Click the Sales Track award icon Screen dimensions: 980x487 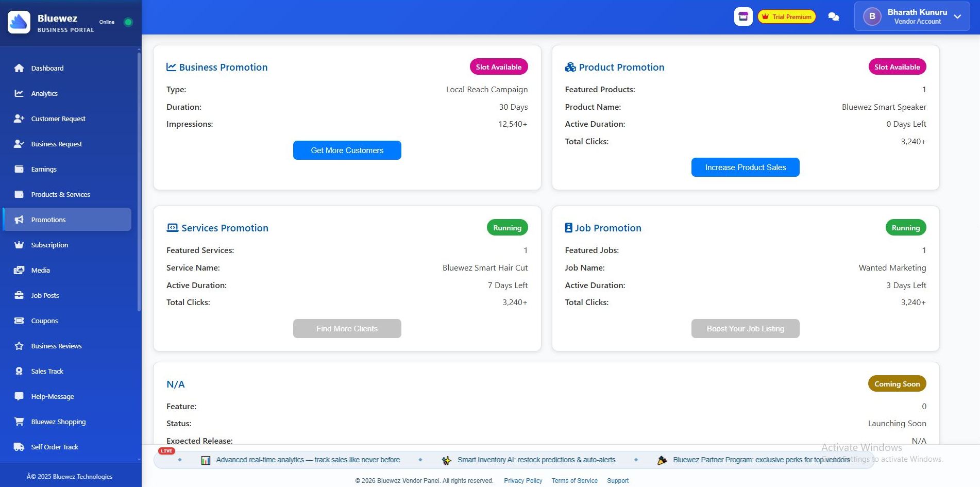click(19, 371)
